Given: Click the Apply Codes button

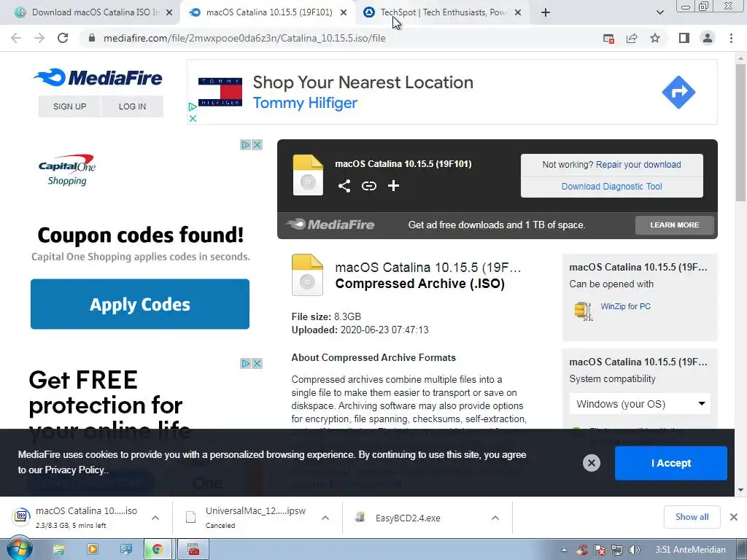Looking at the screenshot, I should point(140,304).
